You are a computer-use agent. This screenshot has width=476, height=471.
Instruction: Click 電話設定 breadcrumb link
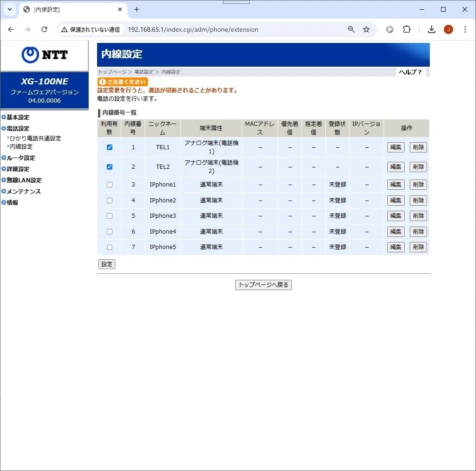click(x=144, y=72)
